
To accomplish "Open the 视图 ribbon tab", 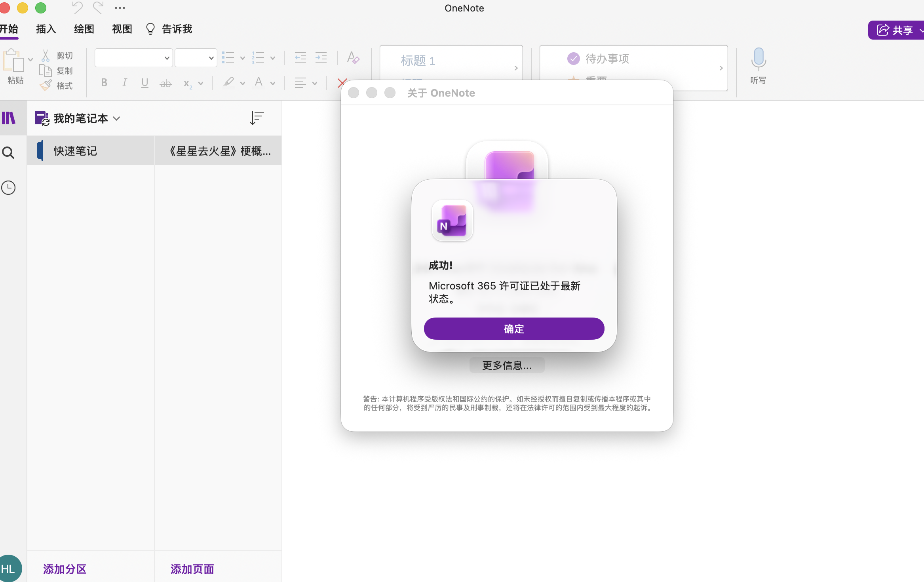I will pos(122,29).
